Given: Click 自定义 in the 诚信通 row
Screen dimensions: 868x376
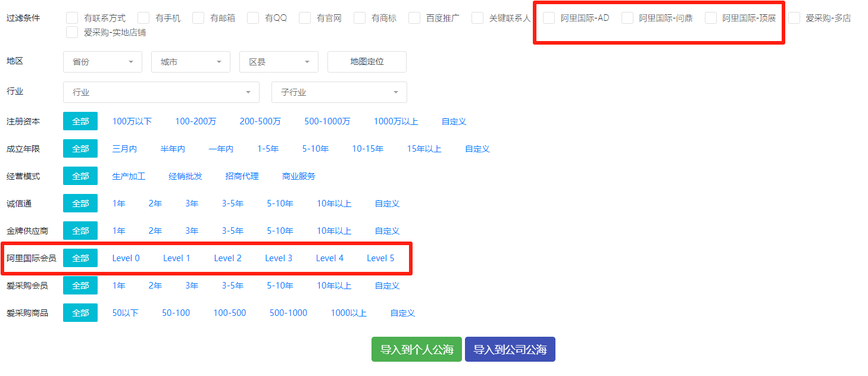Looking at the screenshot, I should tap(387, 203).
